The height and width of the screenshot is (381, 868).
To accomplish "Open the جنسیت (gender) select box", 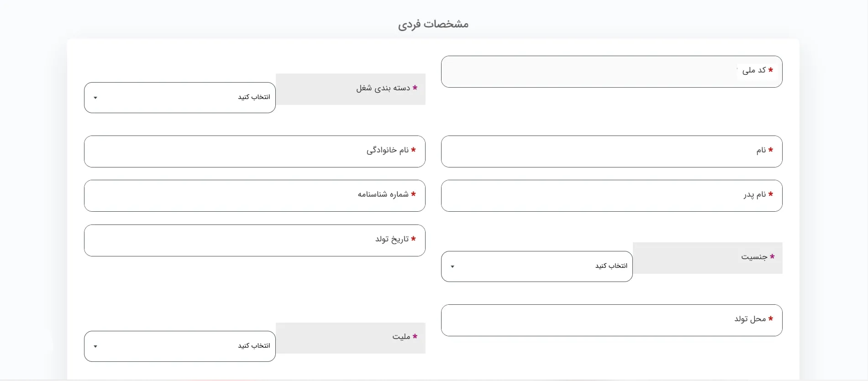I will click(x=537, y=266).
